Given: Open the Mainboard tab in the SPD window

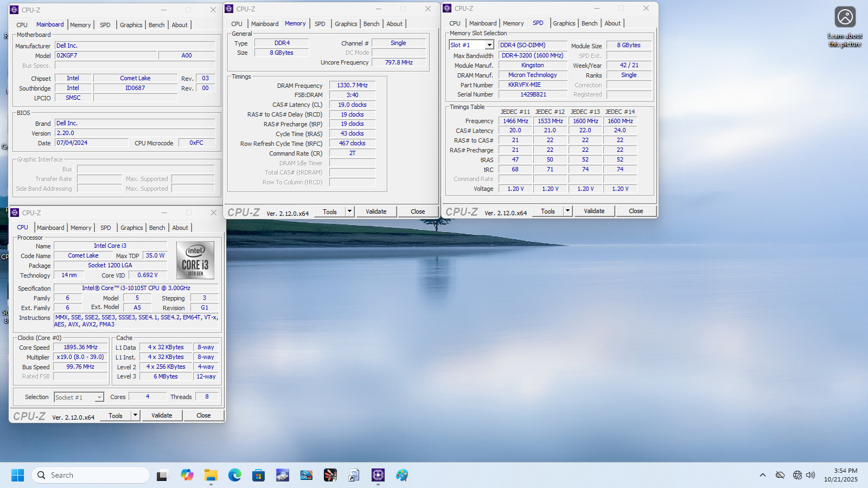Looking at the screenshot, I should click(483, 23).
